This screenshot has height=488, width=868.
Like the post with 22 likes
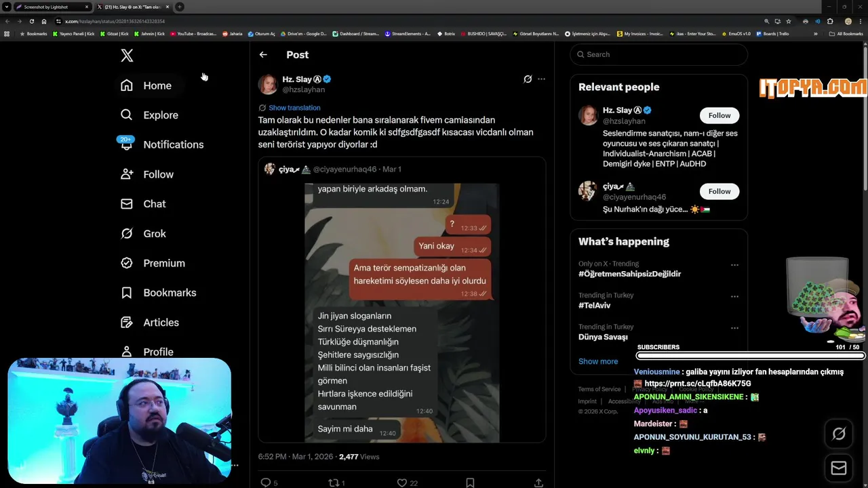pyautogui.click(x=407, y=483)
